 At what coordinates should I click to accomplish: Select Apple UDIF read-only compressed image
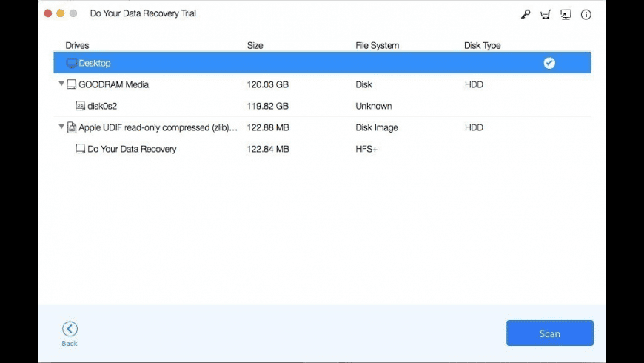pyautogui.click(x=322, y=127)
